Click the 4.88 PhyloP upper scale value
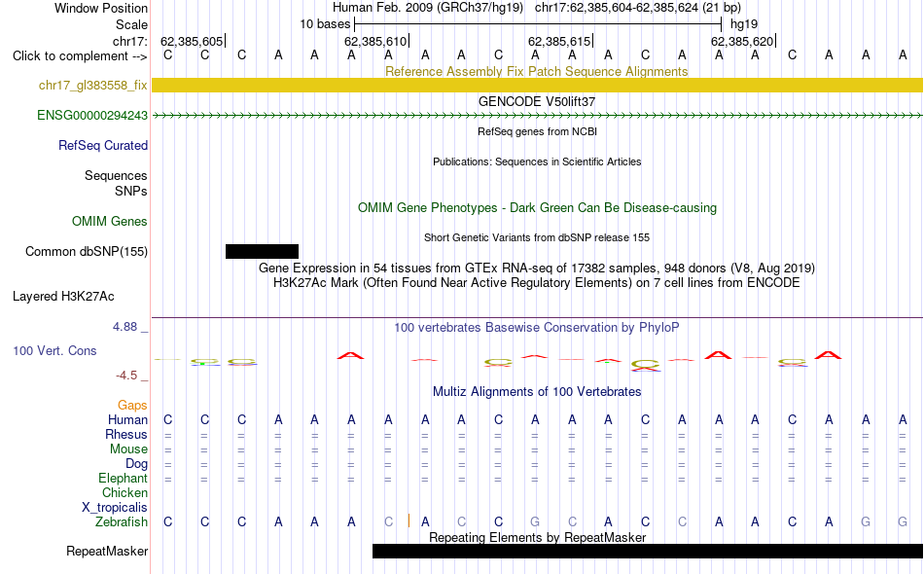The height and width of the screenshot is (574, 924). (124, 327)
